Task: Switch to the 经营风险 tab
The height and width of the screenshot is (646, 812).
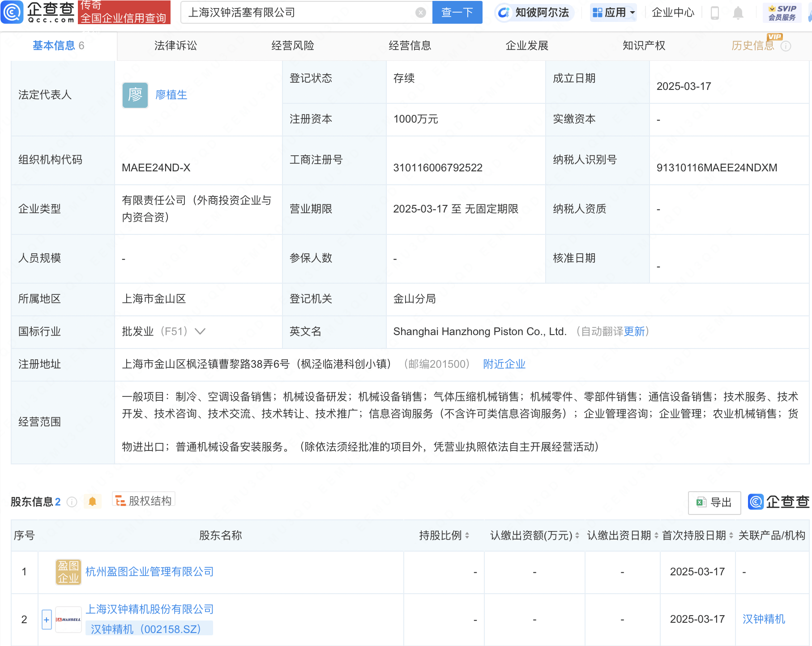Action: pyautogui.click(x=293, y=46)
